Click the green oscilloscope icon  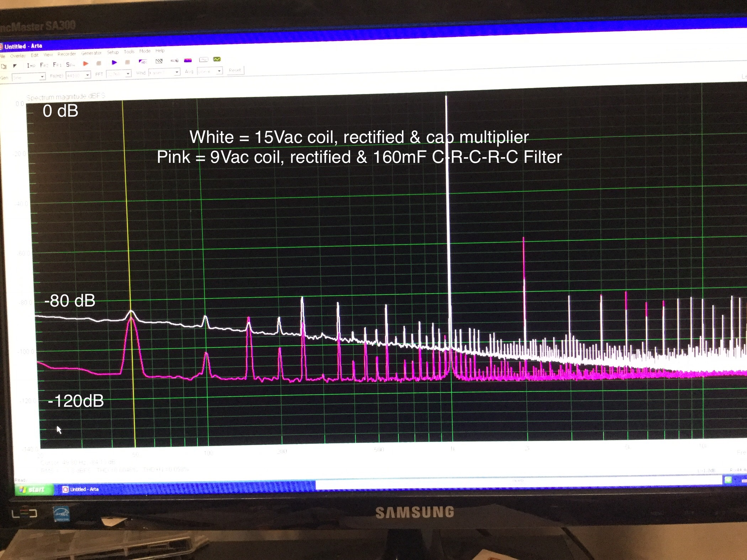(x=217, y=59)
